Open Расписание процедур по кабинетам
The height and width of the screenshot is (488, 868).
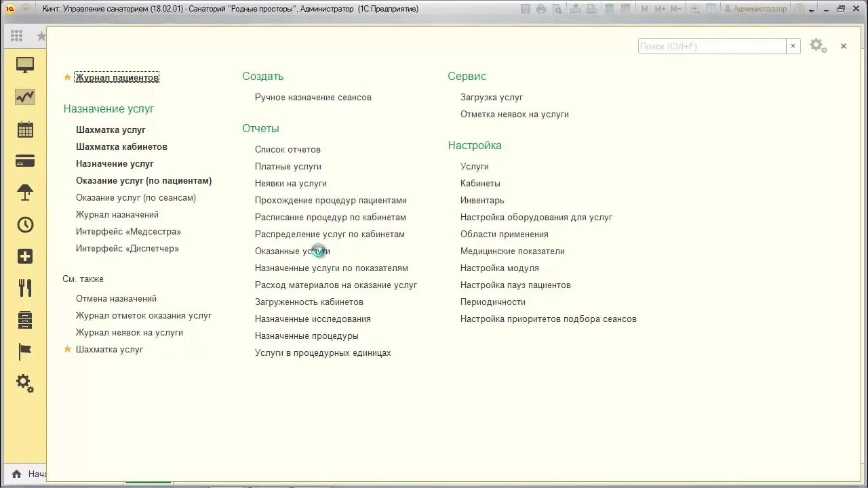(330, 217)
